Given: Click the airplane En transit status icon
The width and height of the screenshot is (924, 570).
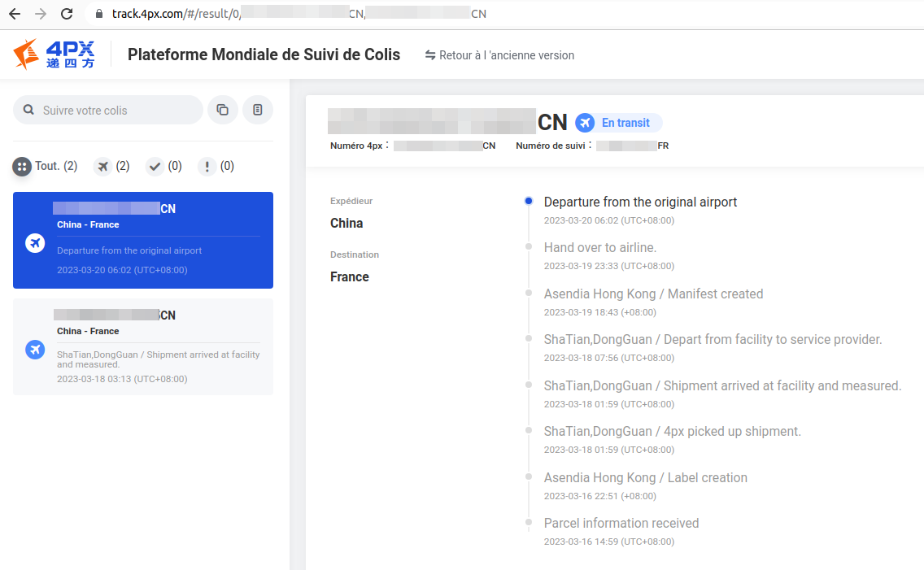Looking at the screenshot, I should (585, 123).
